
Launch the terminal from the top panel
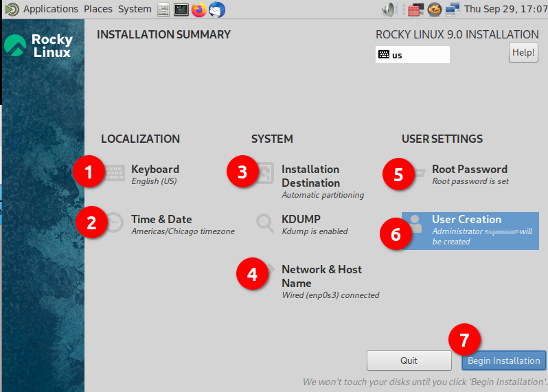coord(181,10)
